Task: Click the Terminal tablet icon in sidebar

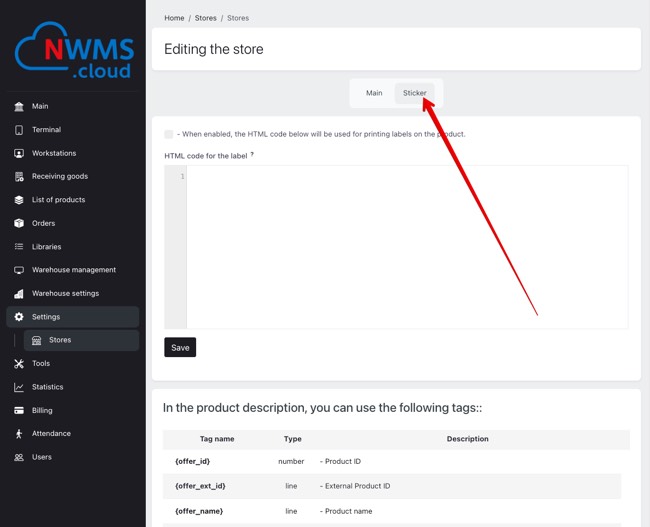Action: (x=19, y=130)
